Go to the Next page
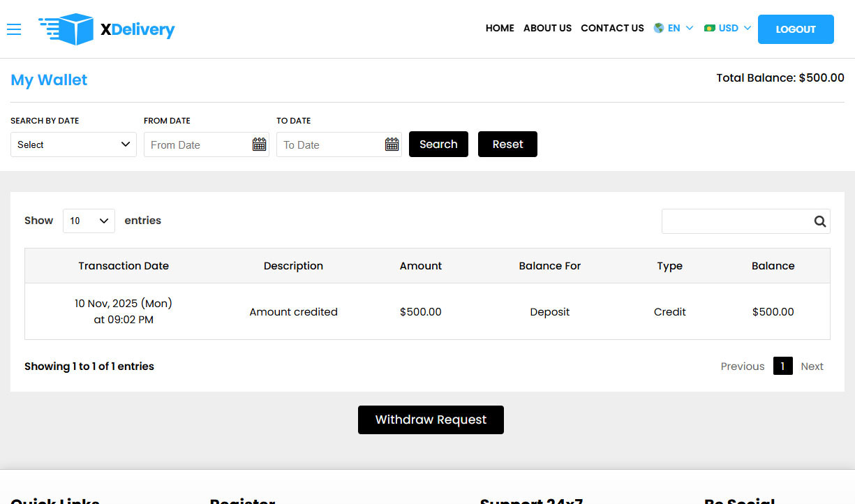Viewport: 855px width, 504px height. pos(812,366)
